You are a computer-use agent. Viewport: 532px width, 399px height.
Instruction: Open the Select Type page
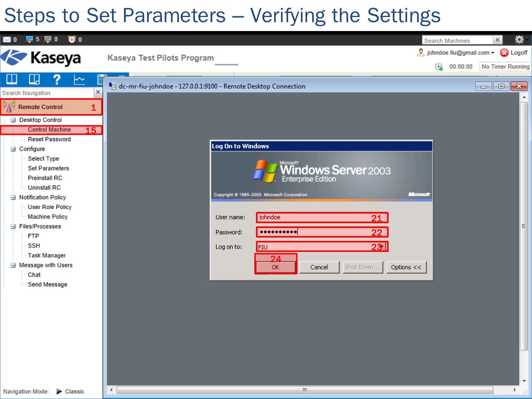43,158
